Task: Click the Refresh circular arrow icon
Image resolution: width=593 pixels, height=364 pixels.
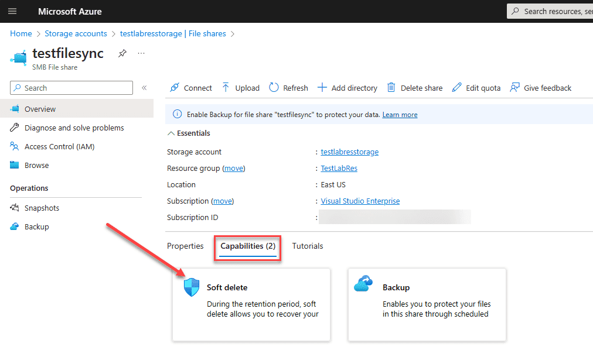Action: [274, 88]
